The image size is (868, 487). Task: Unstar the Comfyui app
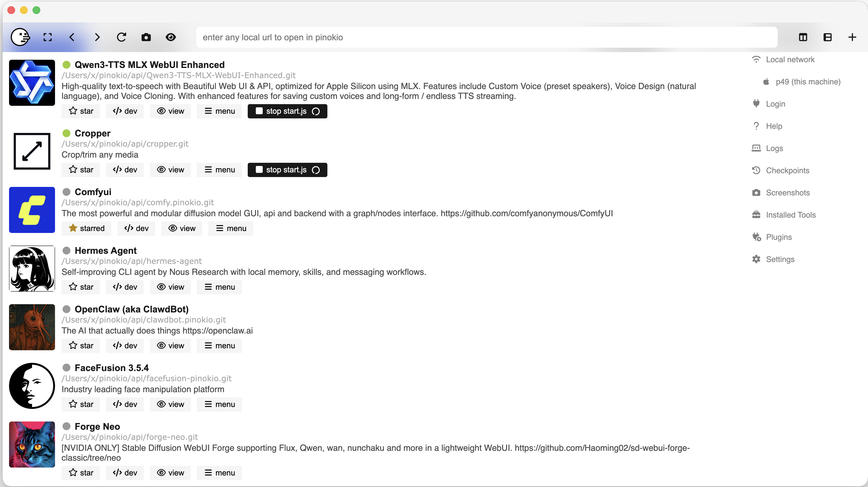click(x=86, y=228)
